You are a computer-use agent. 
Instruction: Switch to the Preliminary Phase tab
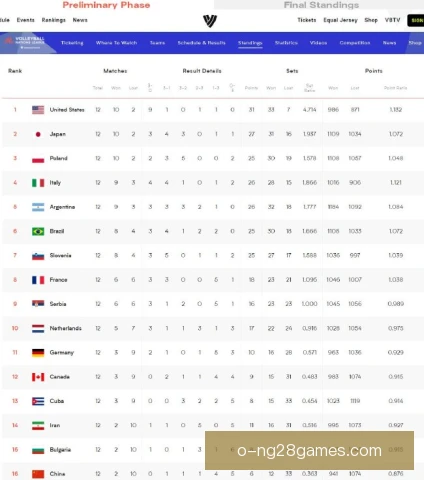[x=106, y=5]
